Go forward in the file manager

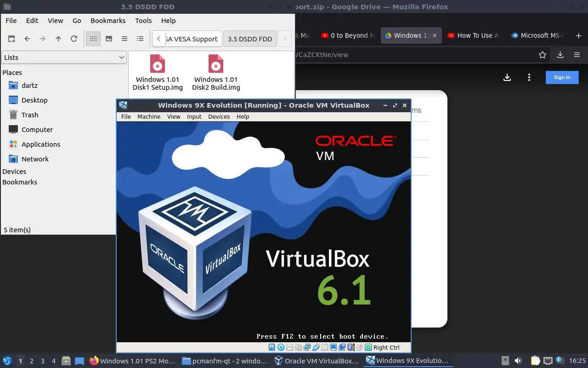tap(43, 39)
